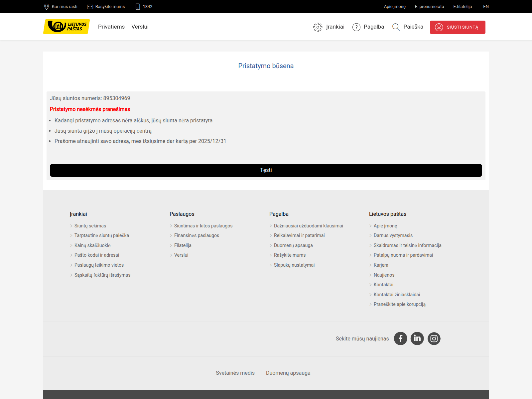This screenshot has width=532, height=399.
Task: Open Reikalavimai ir patarimai link
Action: tap(299, 235)
